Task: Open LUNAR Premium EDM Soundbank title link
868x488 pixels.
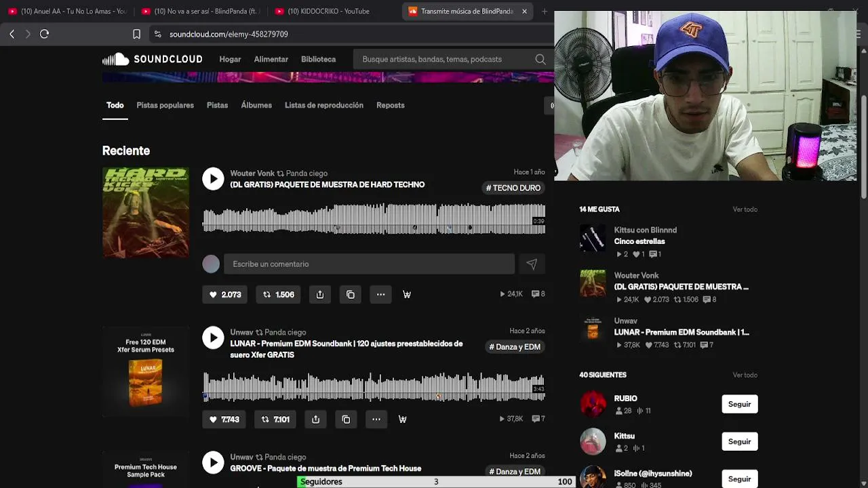Action: [x=347, y=349]
